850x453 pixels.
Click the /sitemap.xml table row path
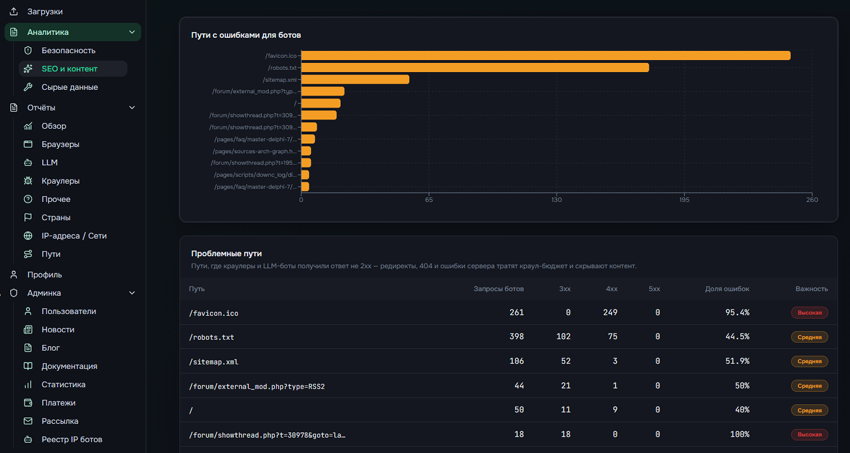tap(214, 361)
